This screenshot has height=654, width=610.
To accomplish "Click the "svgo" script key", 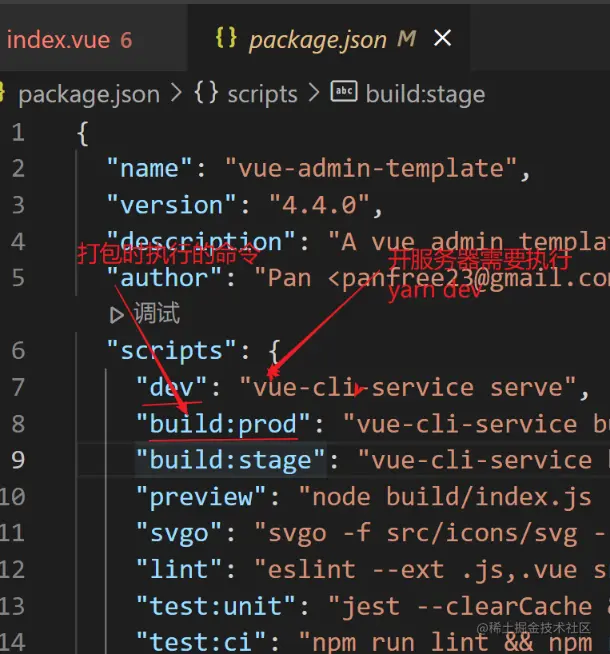I will click(x=179, y=533).
